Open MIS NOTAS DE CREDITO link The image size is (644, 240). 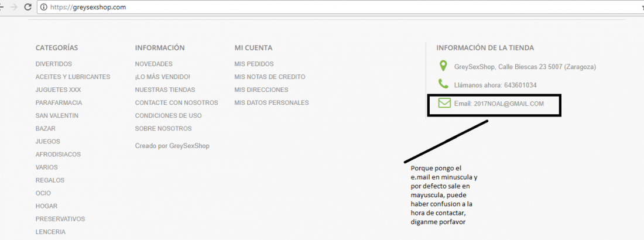270,77
